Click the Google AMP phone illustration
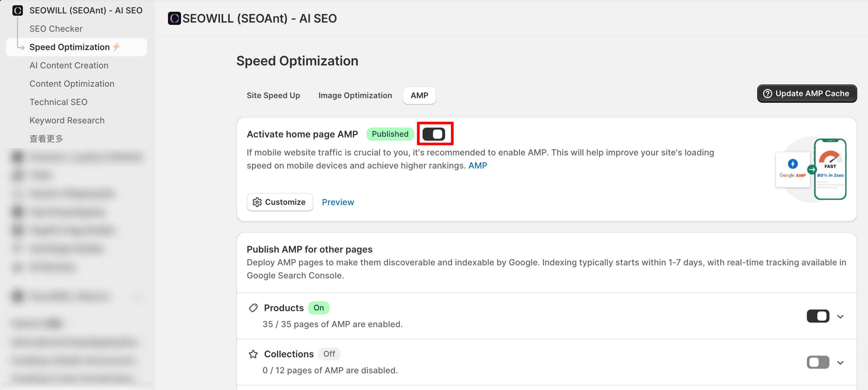The height and width of the screenshot is (390, 868). [812, 169]
